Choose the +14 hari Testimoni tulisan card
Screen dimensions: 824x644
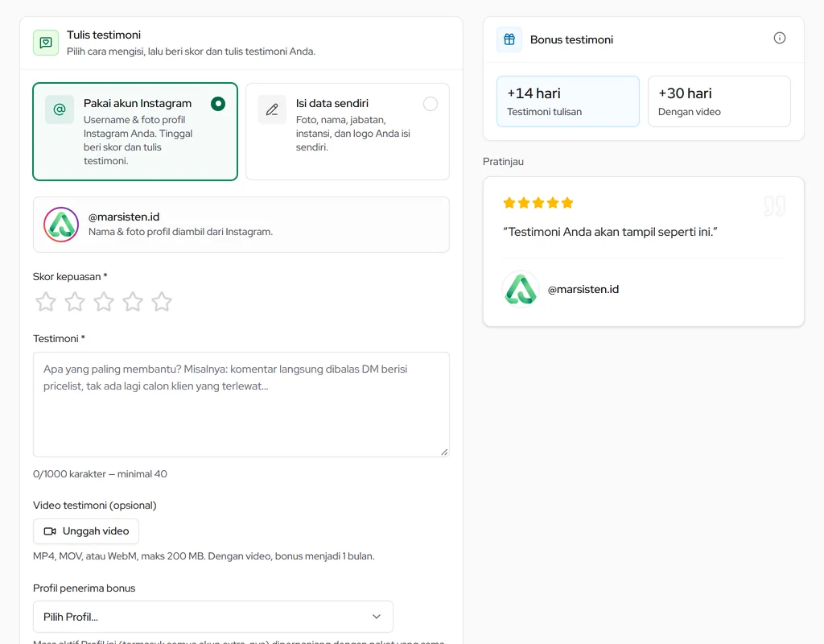pos(568,101)
